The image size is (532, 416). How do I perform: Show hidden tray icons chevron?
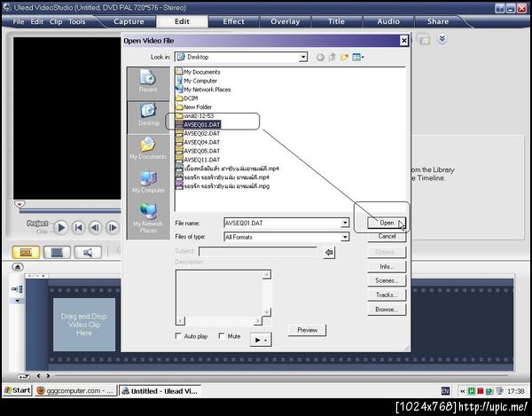pos(462,391)
